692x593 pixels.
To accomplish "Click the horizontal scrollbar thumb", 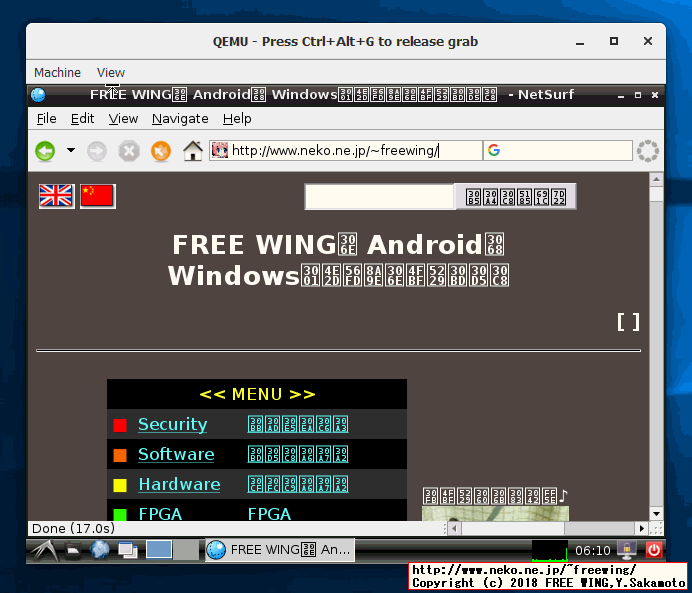I will tap(513, 528).
